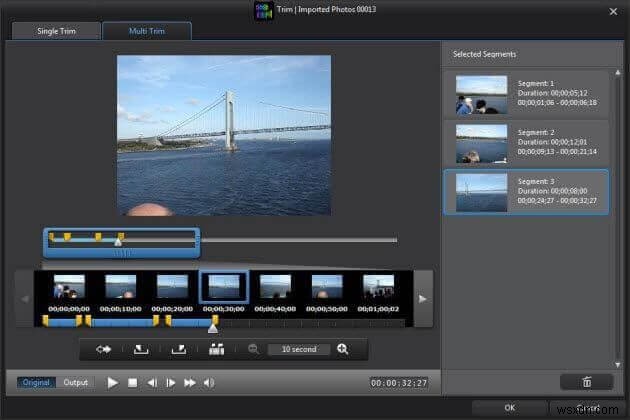Click the invert selection arrows icon
Screen dimensions: 630x420
pyautogui.click(x=103, y=349)
